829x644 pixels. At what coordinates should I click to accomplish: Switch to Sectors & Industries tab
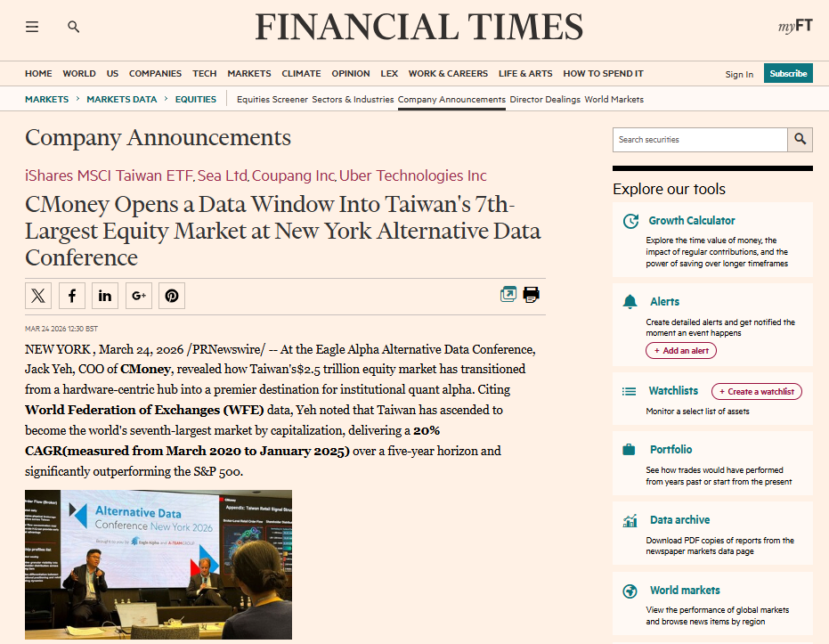[353, 99]
